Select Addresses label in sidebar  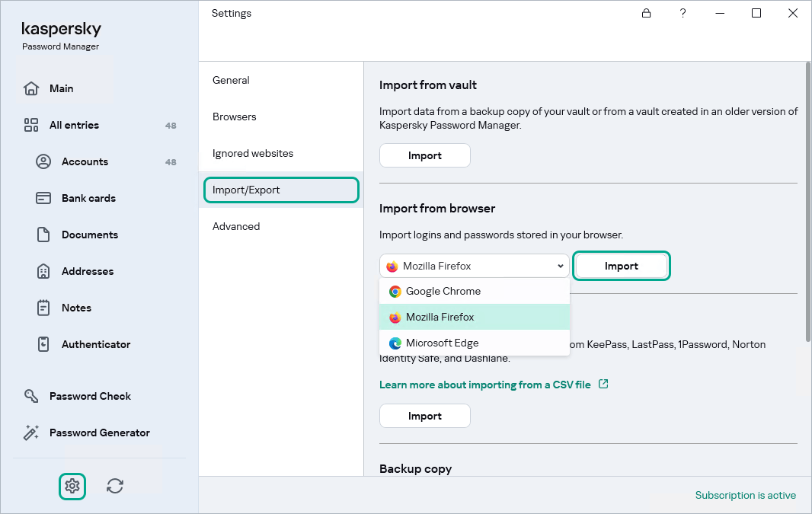[88, 271]
